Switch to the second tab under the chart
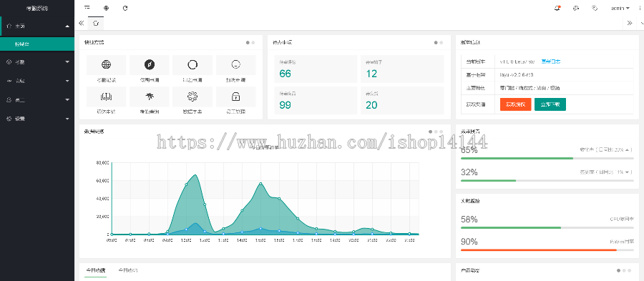Viewport: 644px width, 281px height. click(x=128, y=270)
